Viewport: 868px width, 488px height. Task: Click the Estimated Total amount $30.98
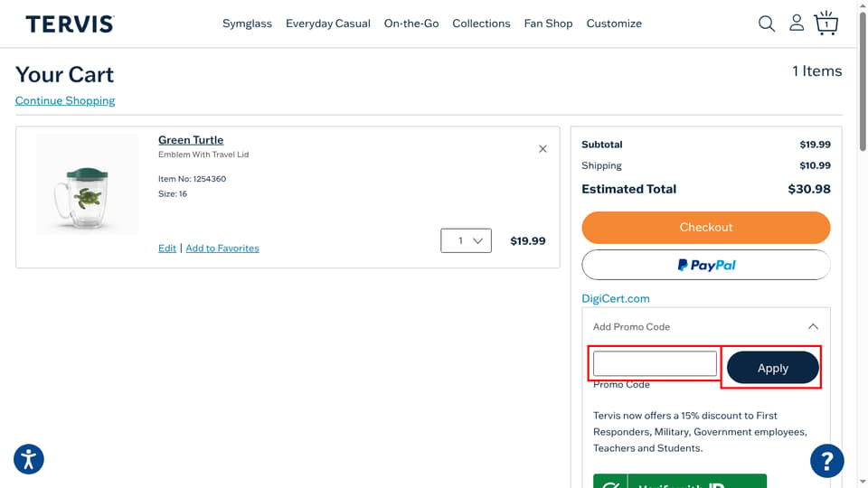pos(808,189)
